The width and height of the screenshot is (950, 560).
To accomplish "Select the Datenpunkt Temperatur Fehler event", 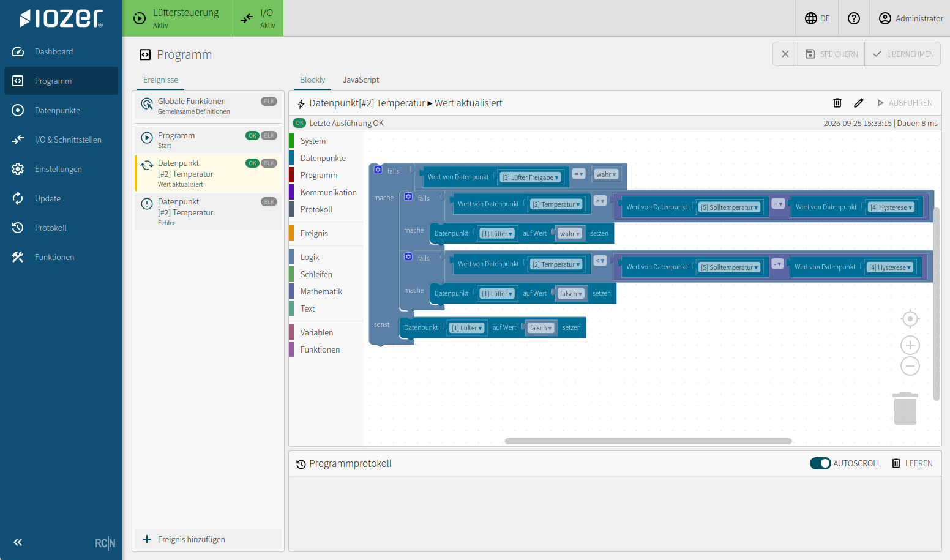I will coord(208,212).
